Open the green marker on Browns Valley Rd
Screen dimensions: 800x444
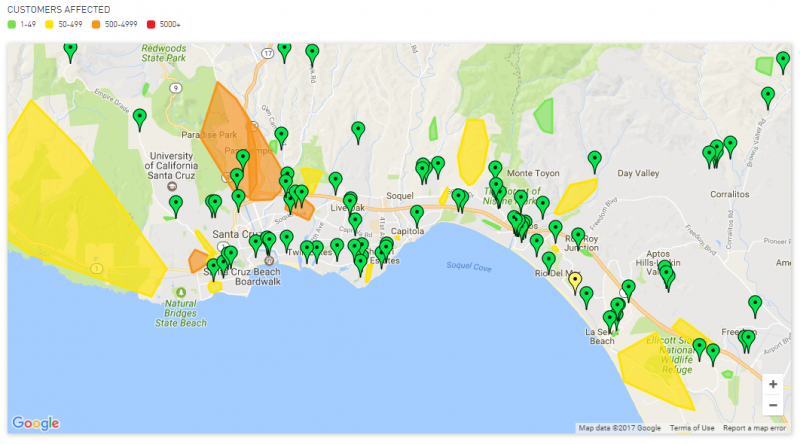point(768,96)
